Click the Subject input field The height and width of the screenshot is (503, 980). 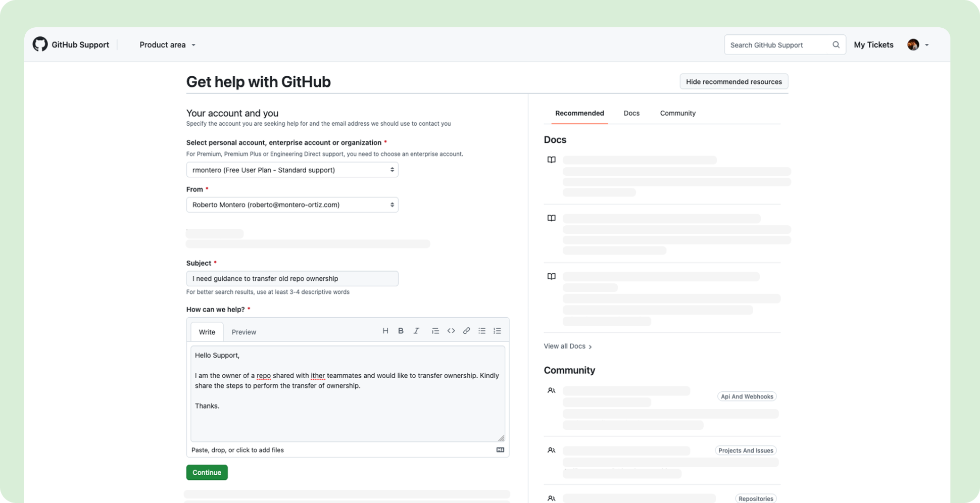click(292, 278)
